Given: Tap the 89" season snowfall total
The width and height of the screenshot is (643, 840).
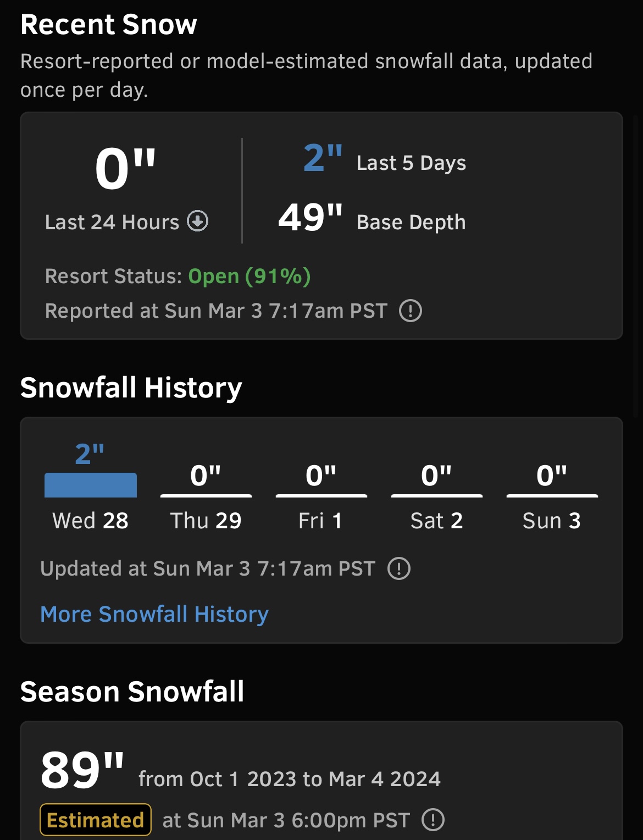Looking at the screenshot, I should pos(82,770).
